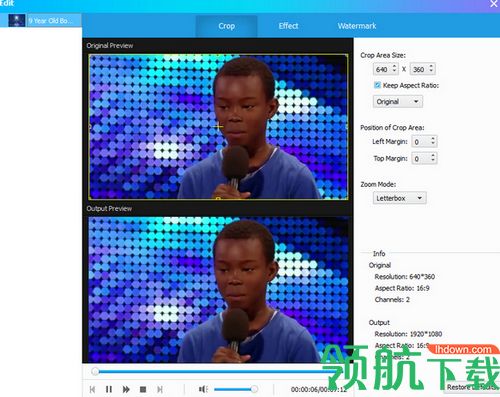Image resolution: width=500 pixels, height=397 pixels.
Task: Switch to the Crop tab
Action: click(226, 26)
